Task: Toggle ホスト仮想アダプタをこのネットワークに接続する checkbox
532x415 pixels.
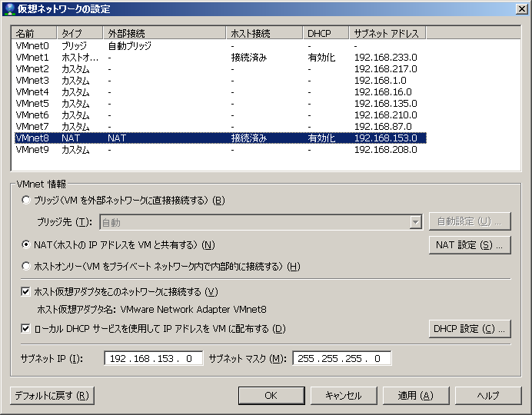Action: coord(25,291)
